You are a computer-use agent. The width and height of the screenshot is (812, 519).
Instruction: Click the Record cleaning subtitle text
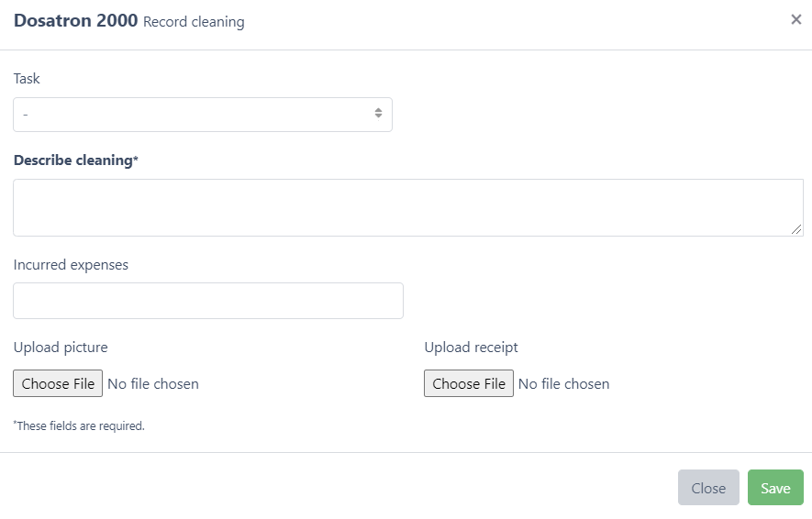(x=194, y=22)
